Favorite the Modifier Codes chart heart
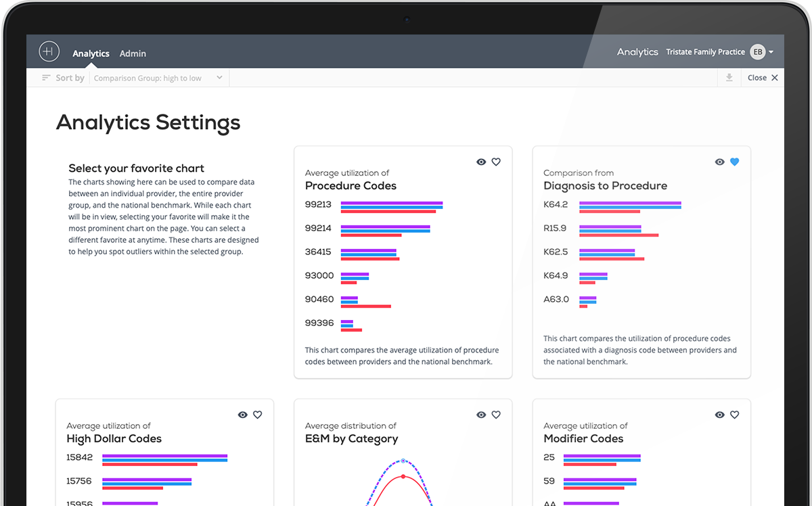Screen dimensions: 812x506 pos(735,415)
